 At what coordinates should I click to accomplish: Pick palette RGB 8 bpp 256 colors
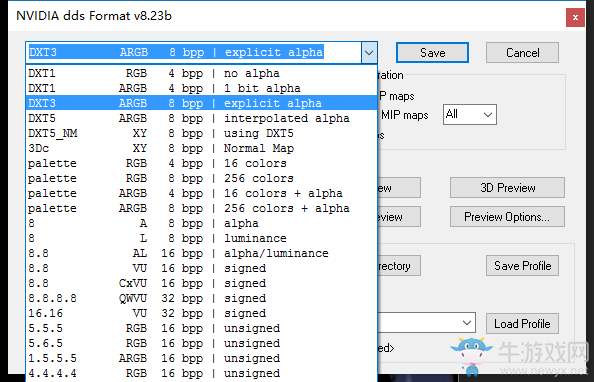(201, 178)
